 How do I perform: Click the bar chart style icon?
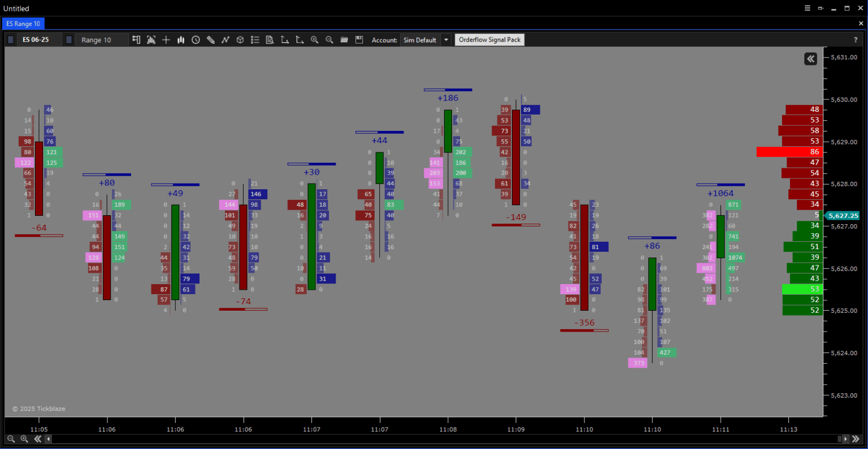click(x=180, y=40)
